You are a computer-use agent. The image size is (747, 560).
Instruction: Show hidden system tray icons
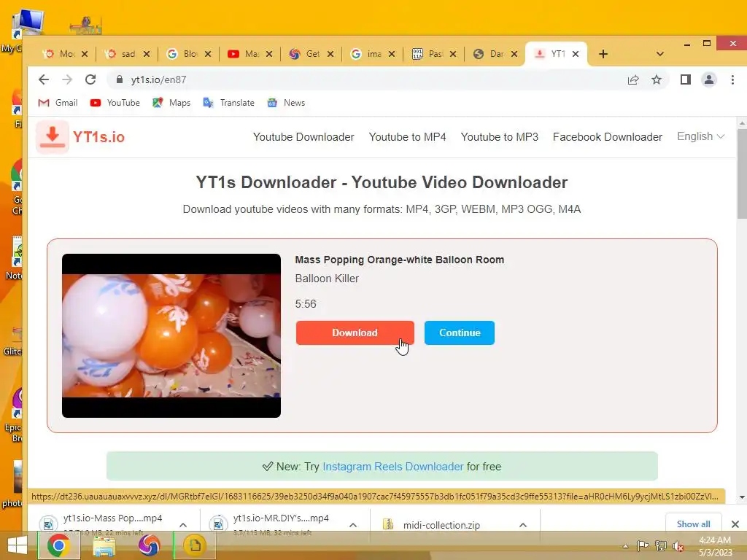coord(625,547)
